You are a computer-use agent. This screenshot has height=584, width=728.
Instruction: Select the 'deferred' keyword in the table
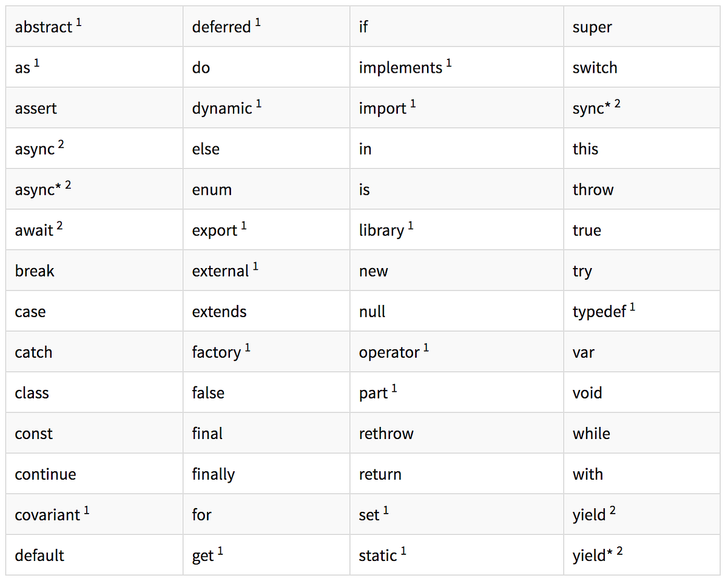[x=221, y=27]
